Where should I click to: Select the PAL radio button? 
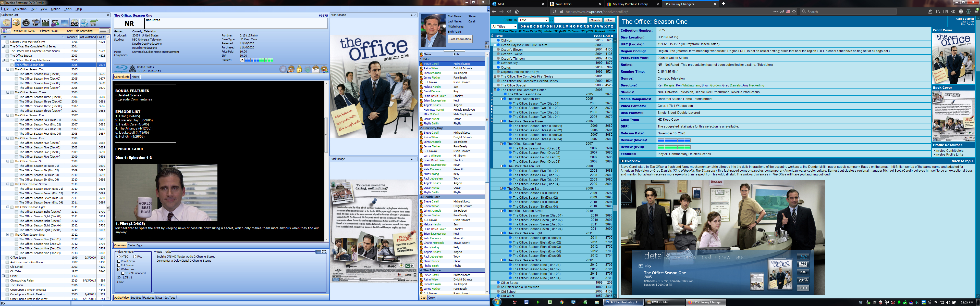pos(135,257)
